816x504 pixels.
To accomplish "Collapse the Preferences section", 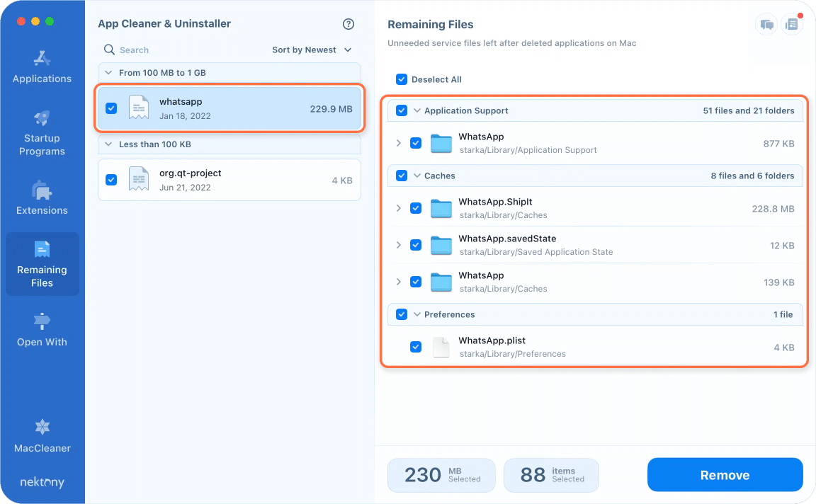I will click(x=416, y=314).
